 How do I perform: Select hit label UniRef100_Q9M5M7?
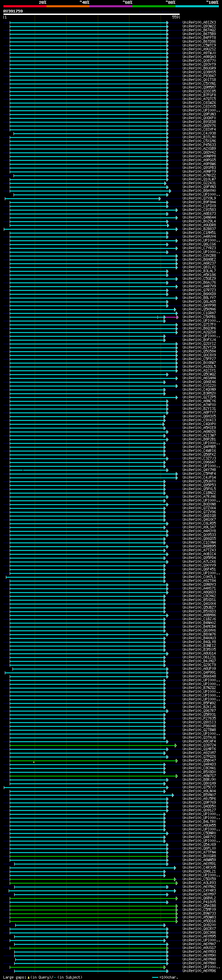199,88
